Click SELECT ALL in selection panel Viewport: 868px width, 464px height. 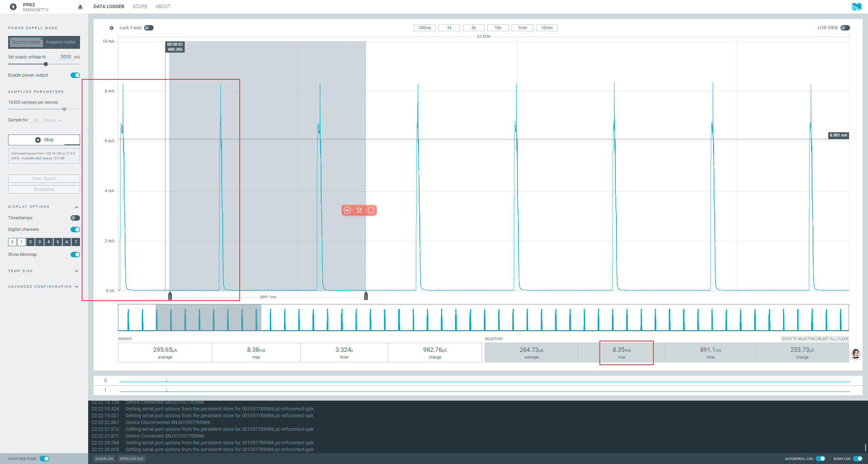tap(826, 339)
